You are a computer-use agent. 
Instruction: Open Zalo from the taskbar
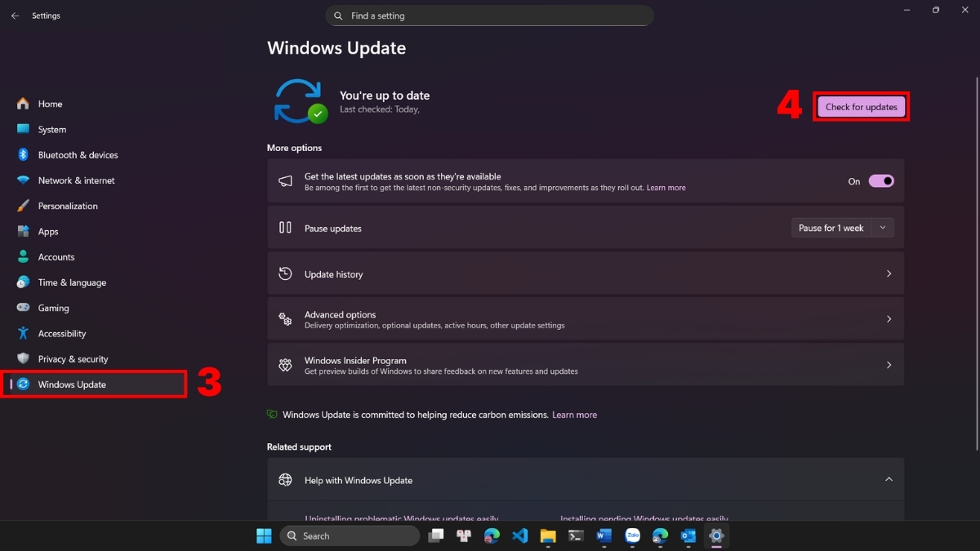[x=632, y=535]
